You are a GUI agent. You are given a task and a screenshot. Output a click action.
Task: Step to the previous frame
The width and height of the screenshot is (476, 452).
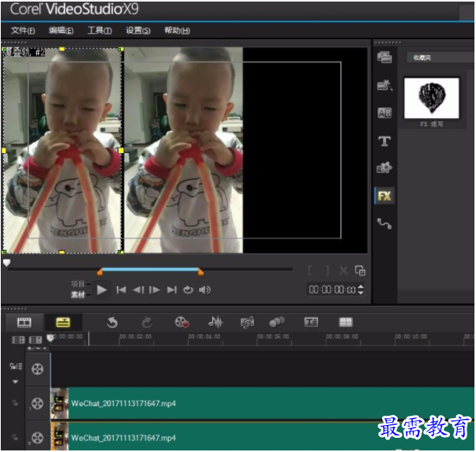pos(138,290)
